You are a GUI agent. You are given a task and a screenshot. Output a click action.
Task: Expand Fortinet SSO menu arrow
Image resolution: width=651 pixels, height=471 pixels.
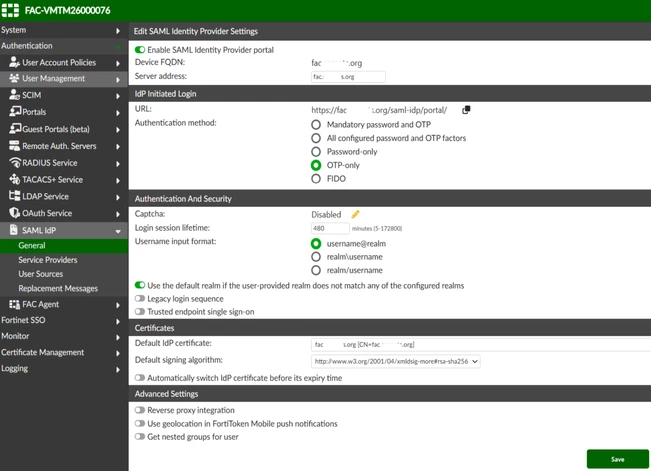click(x=118, y=321)
